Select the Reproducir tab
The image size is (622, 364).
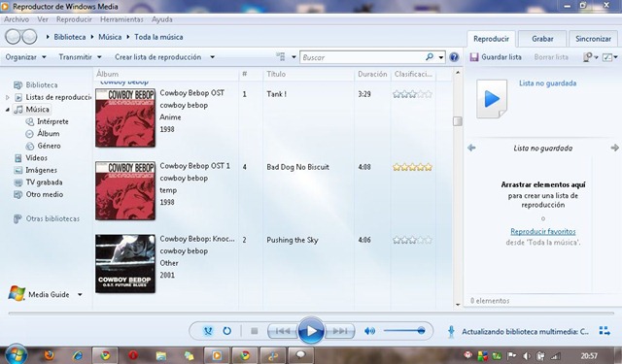point(491,39)
